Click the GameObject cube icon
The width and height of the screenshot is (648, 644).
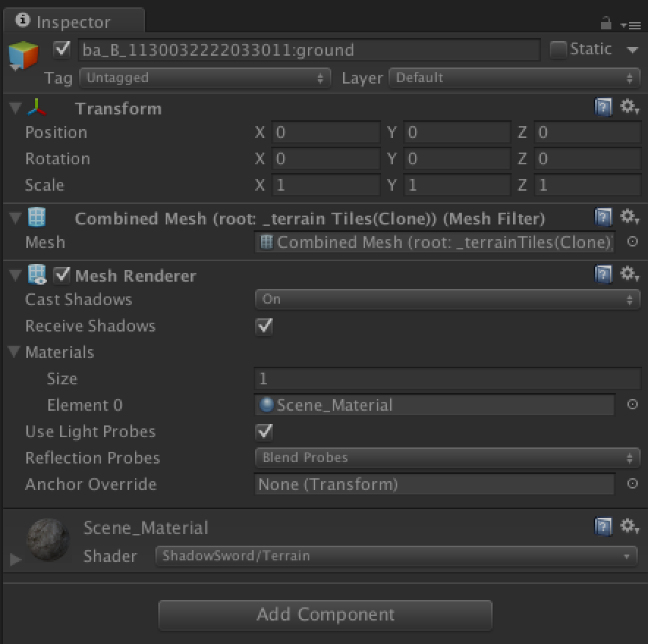23,56
